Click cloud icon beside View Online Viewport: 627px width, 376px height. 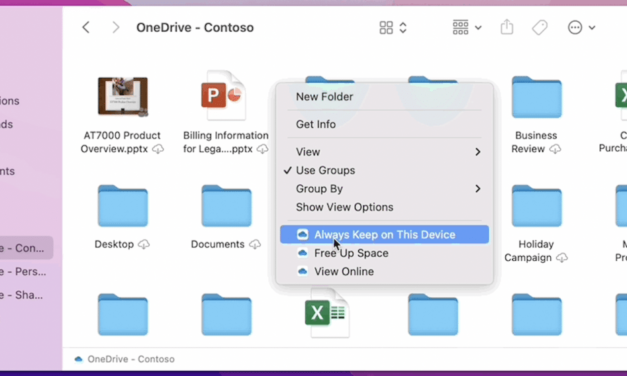(x=303, y=272)
